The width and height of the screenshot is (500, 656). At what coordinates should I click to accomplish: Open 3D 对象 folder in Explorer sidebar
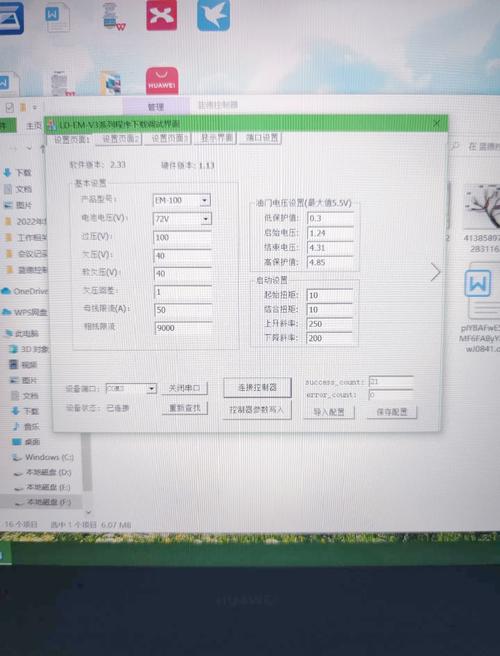28,348
